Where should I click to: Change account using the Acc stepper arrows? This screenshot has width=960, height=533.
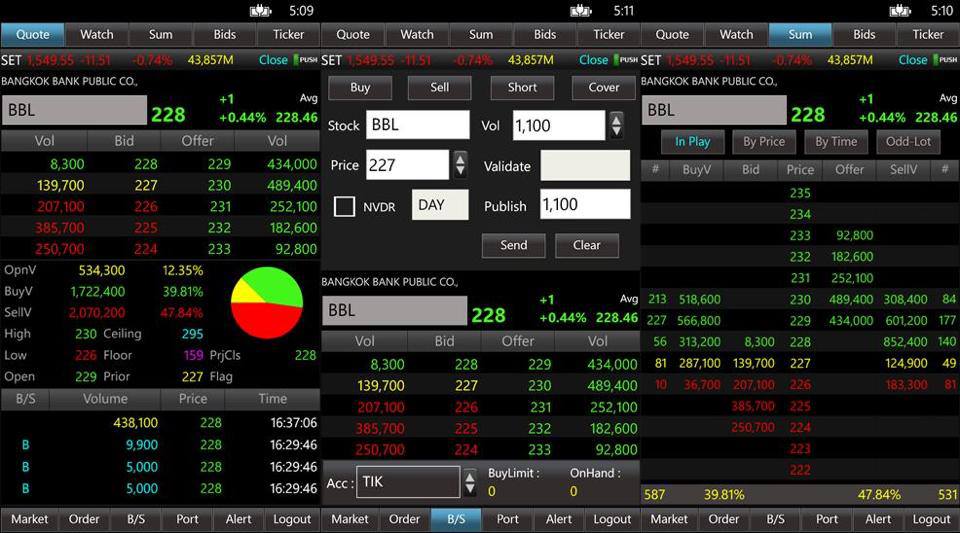(x=470, y=482)
